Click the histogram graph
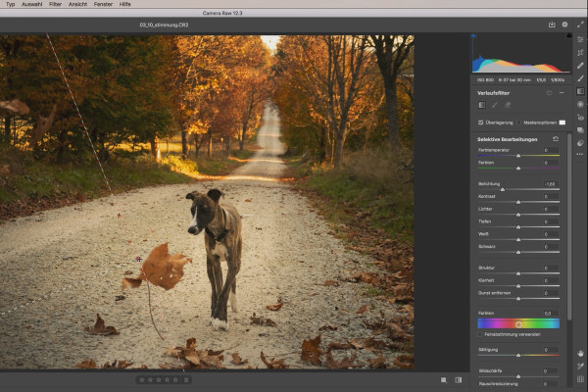 (521, 55)
